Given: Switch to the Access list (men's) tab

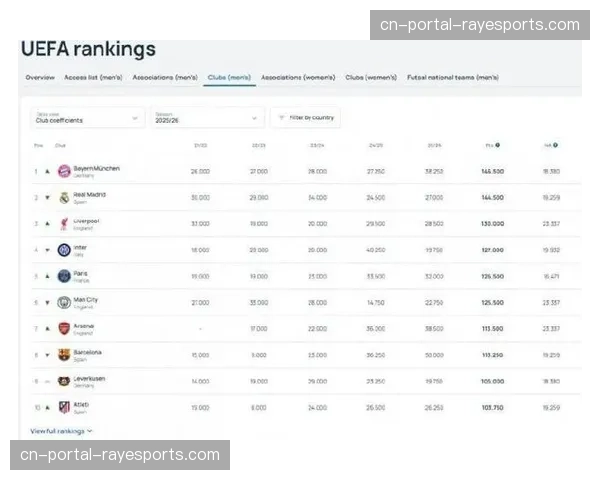Looking at the screenshot, I should [93, 77].
